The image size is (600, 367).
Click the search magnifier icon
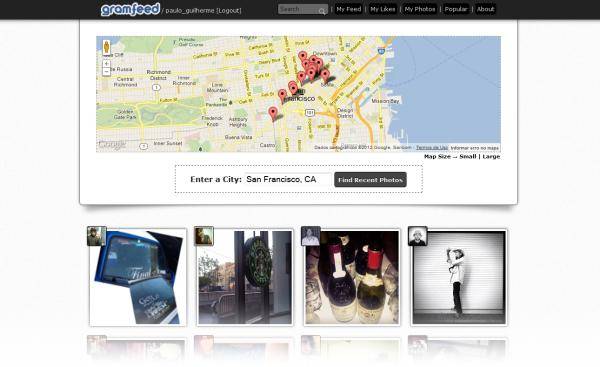click(323, 11)
